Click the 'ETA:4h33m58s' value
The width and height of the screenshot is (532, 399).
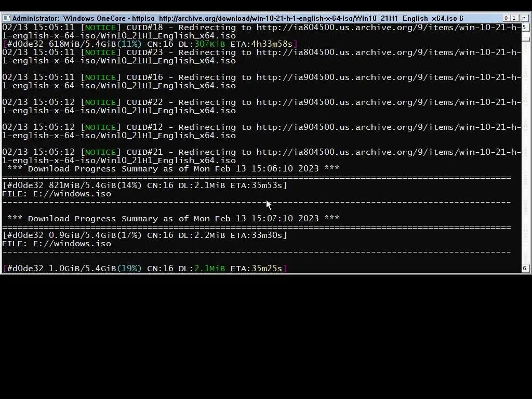(x=261, y=44)
